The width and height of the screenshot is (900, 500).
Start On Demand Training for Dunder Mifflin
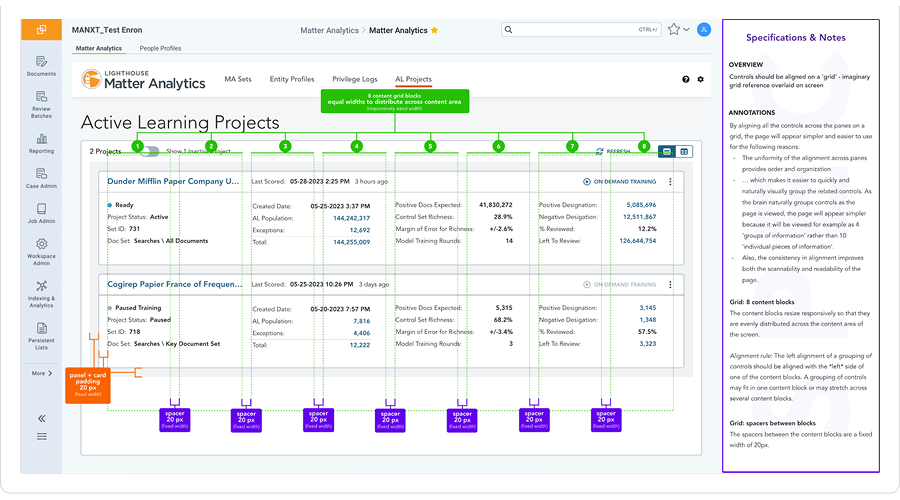[619, 181]
